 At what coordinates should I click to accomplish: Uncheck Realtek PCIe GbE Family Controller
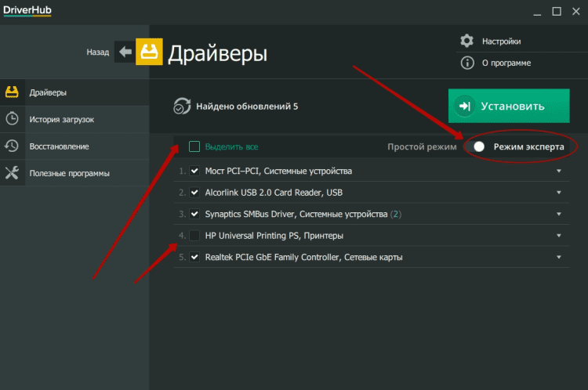click(194, 257)
